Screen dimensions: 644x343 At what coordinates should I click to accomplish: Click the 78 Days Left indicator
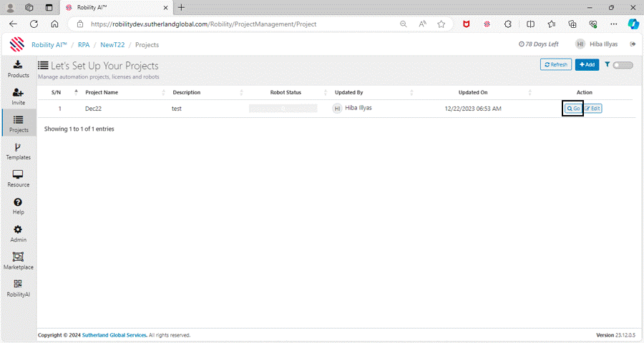click(x=538, y=44)
